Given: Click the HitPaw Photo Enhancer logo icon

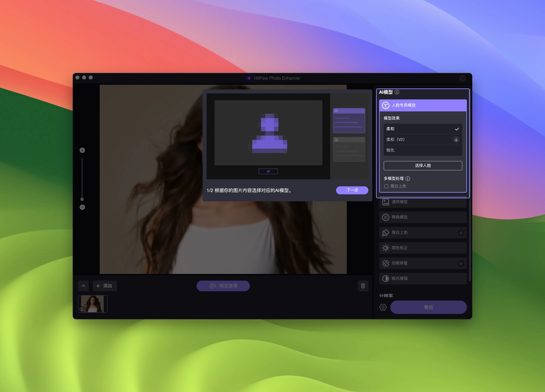Looking at the screenshot, I should click(248, 78).
